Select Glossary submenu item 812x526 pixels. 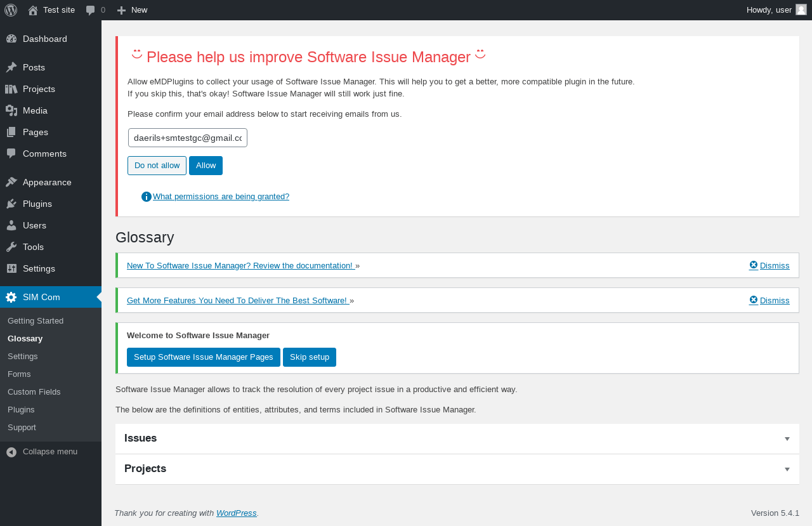(25, 339)
